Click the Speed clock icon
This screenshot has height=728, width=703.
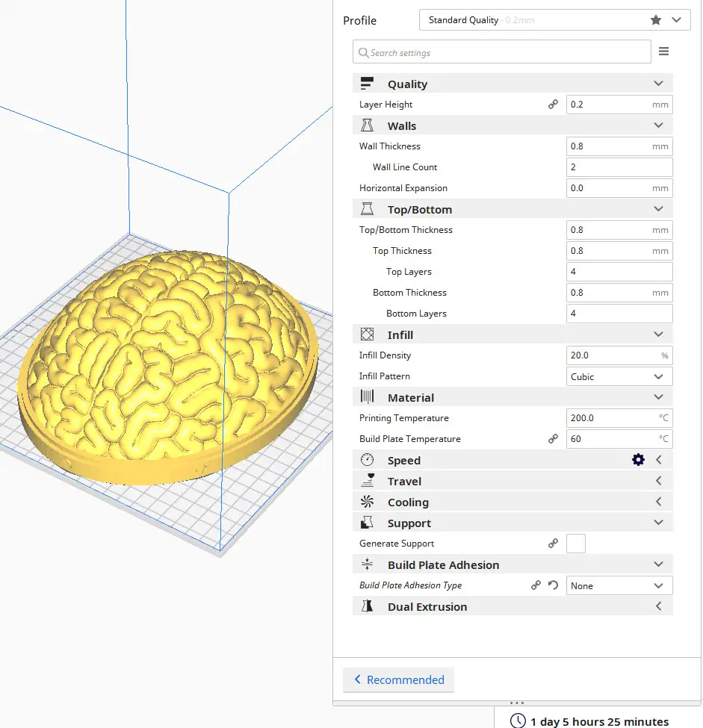pyautogui.click(x=367, y=460)
